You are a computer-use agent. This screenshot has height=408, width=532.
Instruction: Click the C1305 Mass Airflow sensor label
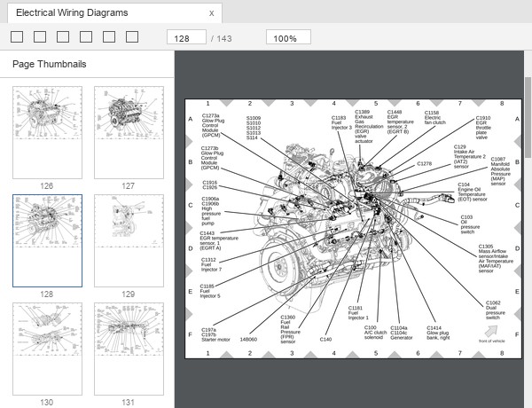[496, 259]
